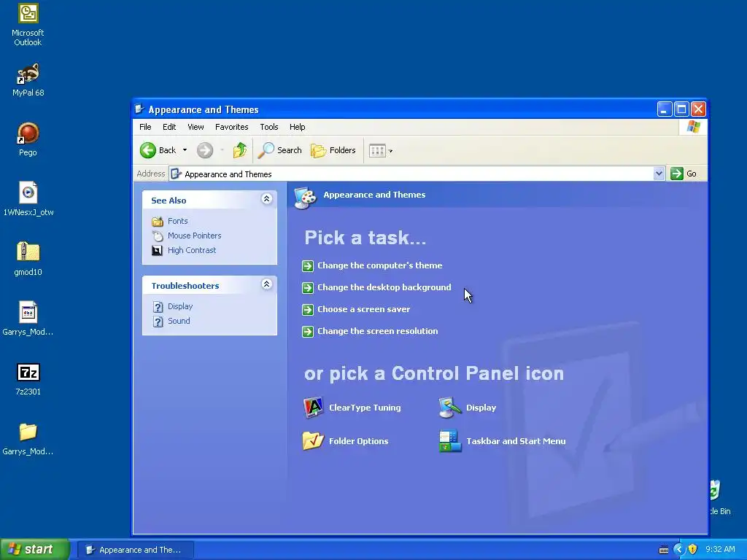Click the security shield tray icon

click(693, 550)
